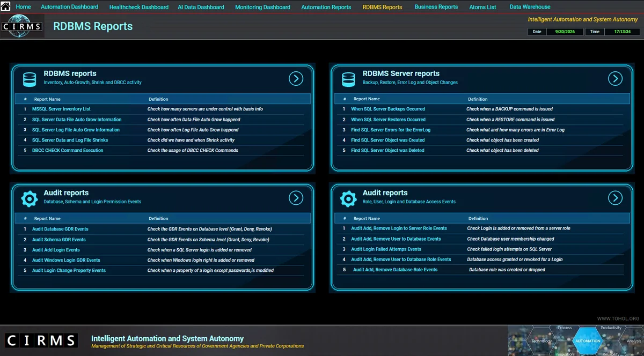644x356 pixels.
Task: Open Audit Add, Remove Login to Server Role Events
Action: point(399,228)
